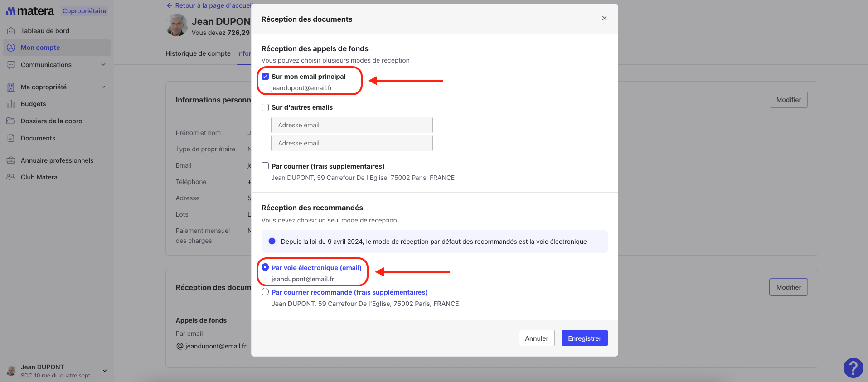
Task: Click the Budgets bar chart icon
Action: [x=11, y=104]
